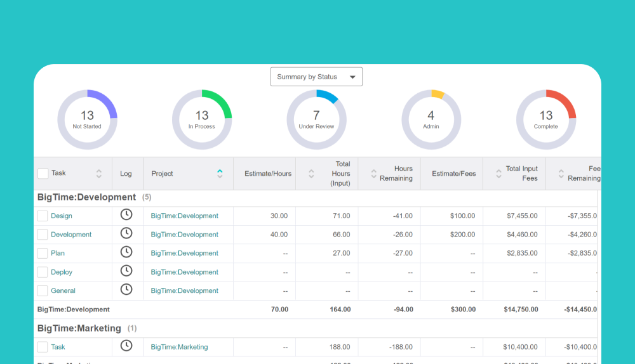Open time log clock for Plan task
635x364 pixels.
126,252
